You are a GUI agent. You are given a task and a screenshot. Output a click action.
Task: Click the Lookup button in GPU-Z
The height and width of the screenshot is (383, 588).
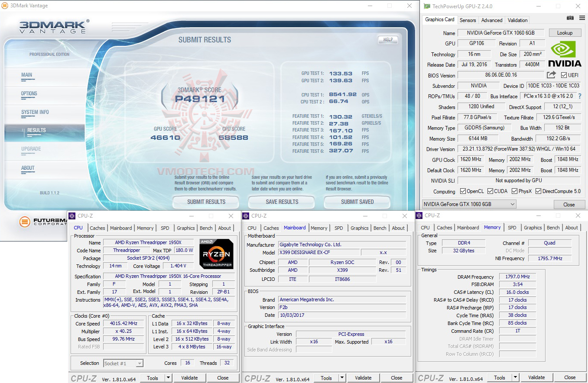pyautogui.click(x=565, y=32)
